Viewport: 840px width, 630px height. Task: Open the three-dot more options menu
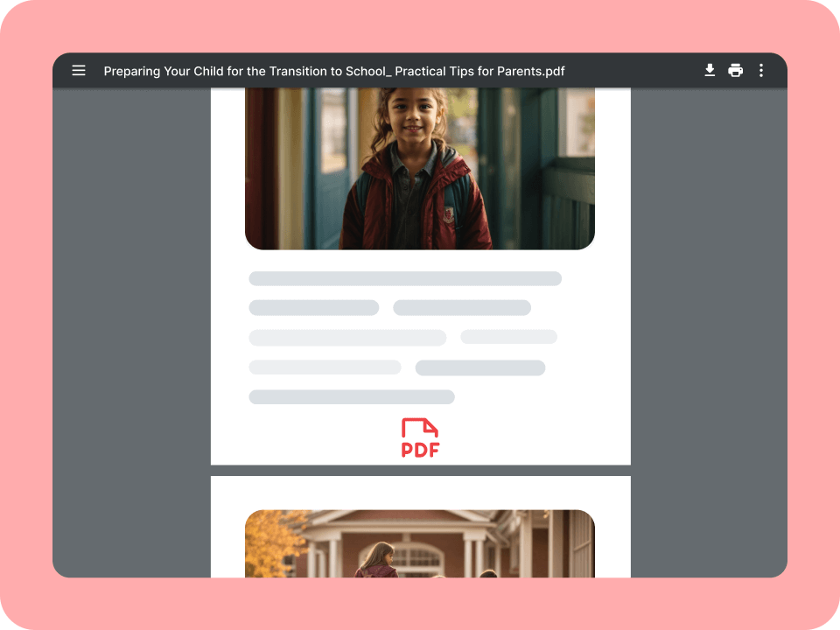pos(761,71)
